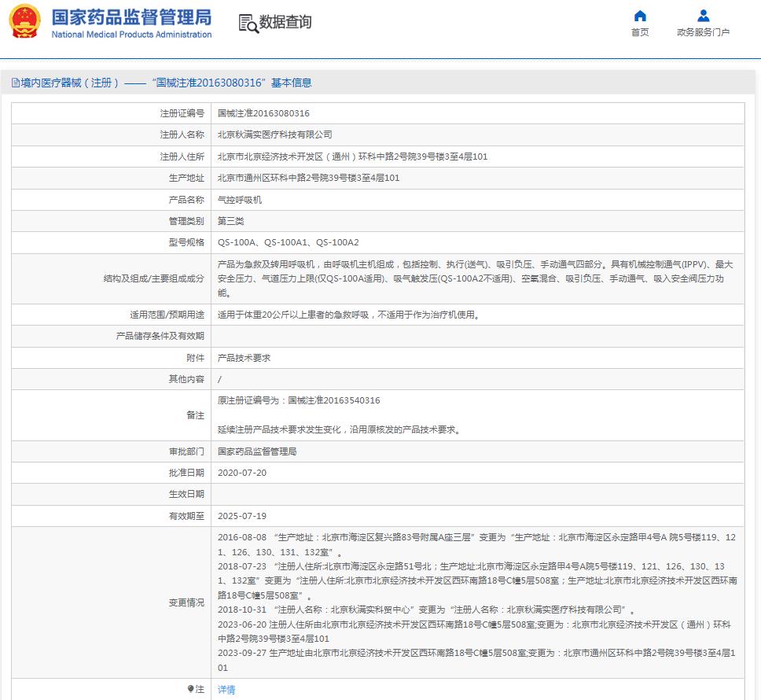Click the approval date 2020-07-20
Screen dimensions: 761x700
click(x=242, y=473)
